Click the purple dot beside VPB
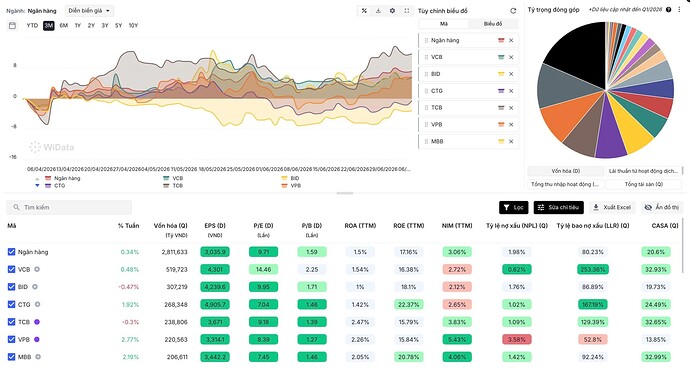This screenshot has width=690, height=369. [37, 340]
